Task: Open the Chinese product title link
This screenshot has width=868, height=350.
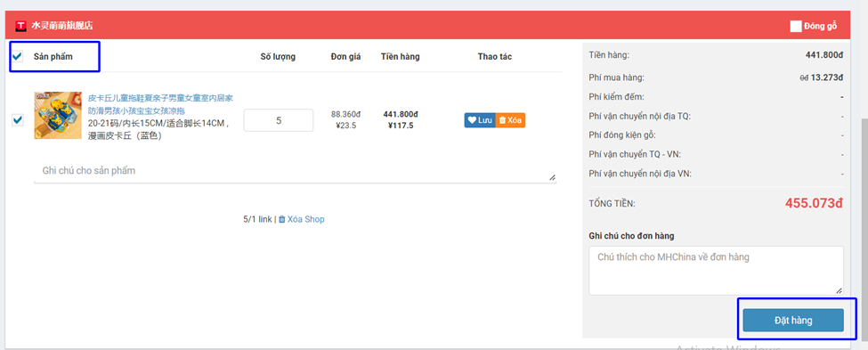Action: [160, 104]
